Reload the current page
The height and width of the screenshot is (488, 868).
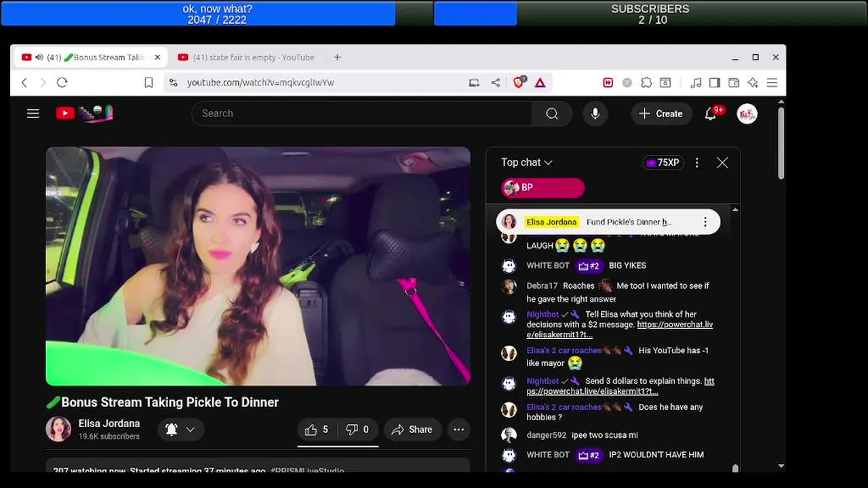click(62, 82)
